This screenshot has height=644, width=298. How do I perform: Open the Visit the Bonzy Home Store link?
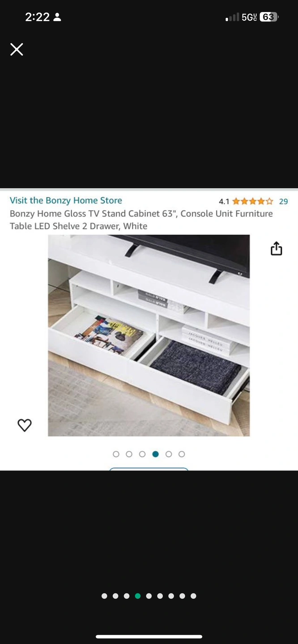pyautogui.click(x=66, y=200)
